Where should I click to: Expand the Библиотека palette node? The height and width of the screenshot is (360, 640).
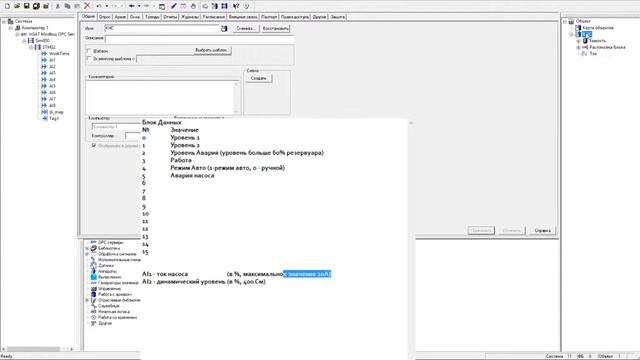(x=87, y=248)
